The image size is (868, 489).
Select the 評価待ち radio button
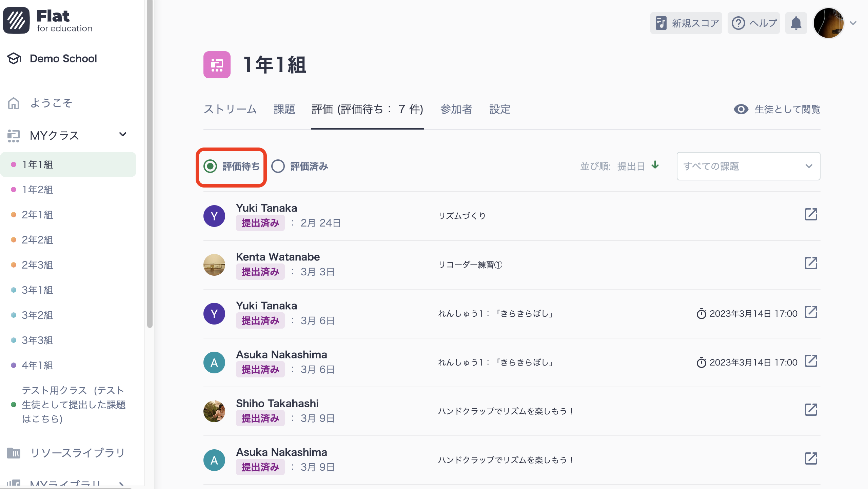pos(210,167)
